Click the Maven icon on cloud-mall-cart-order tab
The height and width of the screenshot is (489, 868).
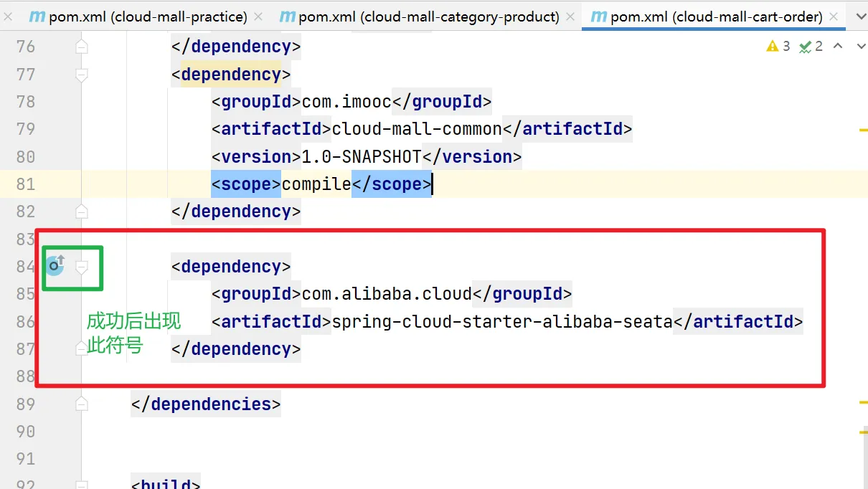(599, 16)
